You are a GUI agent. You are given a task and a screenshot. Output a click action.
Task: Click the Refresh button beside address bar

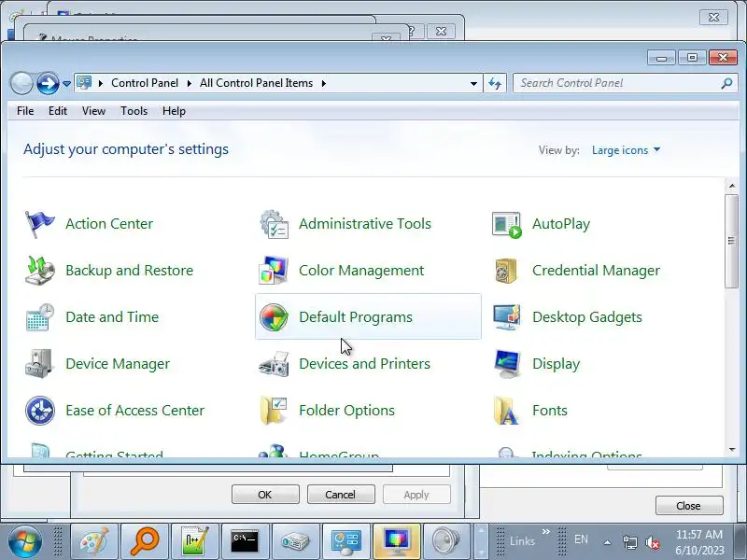pos(495,83)
